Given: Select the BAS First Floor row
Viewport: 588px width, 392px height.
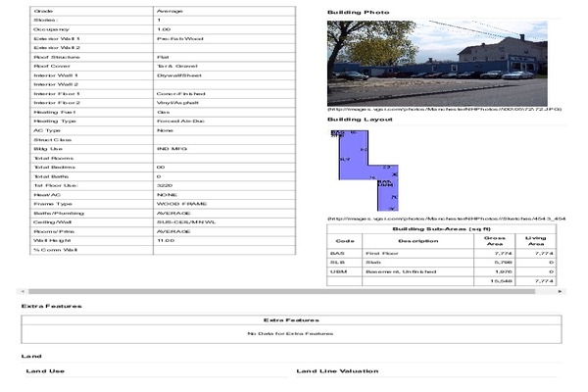Looking at the screenshot, I should pyautogui.click(x=445, y=253).
